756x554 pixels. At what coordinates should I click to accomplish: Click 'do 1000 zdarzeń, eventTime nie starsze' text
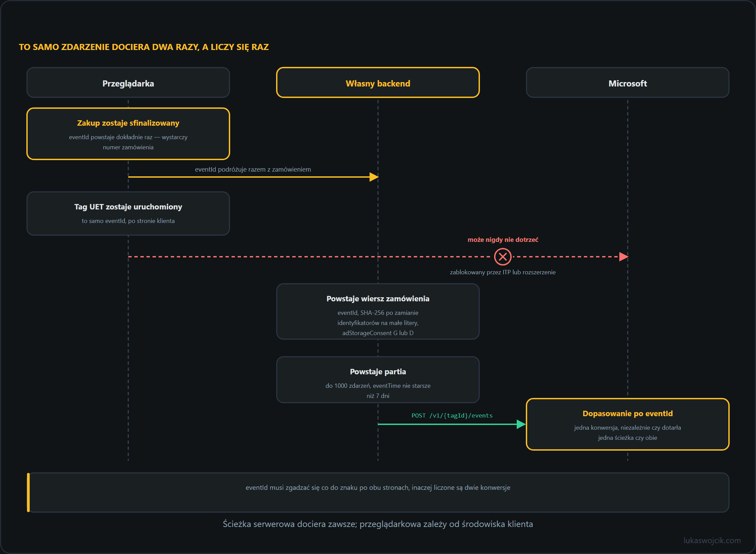[x=378, y=386]
